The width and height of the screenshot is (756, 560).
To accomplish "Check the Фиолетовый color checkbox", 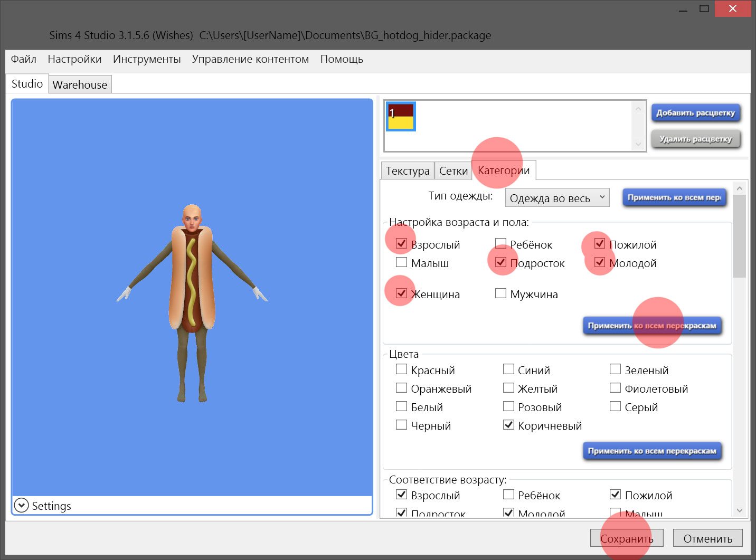I will [615, 387].
